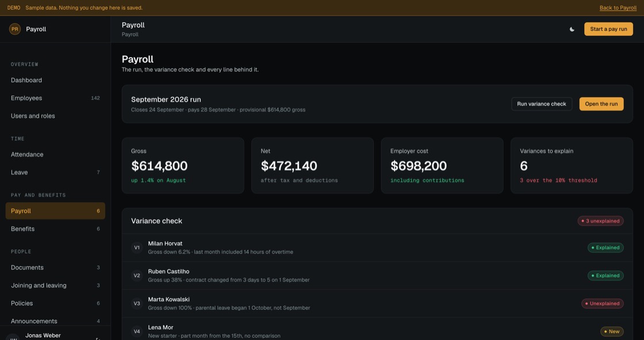Image resolution: width=644 pixels, height=340 pixels.
Task: Click the 3 unexplained status pill
Action: (600, 221)
